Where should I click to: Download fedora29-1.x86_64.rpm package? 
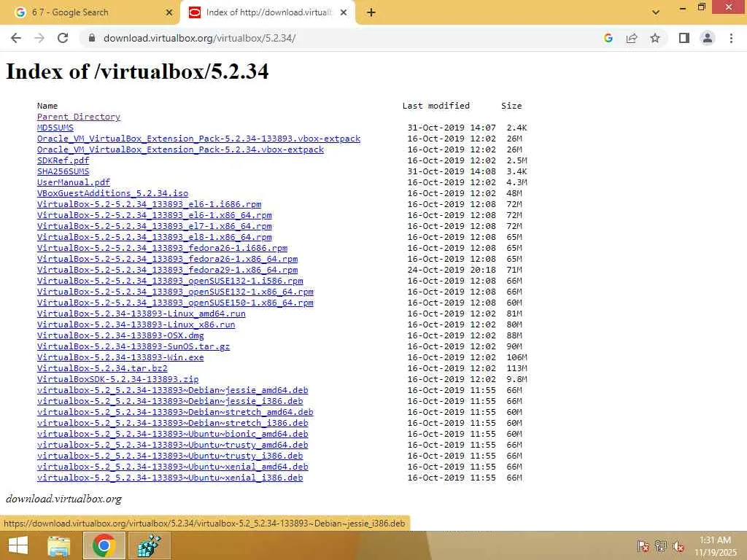[167, 270]
